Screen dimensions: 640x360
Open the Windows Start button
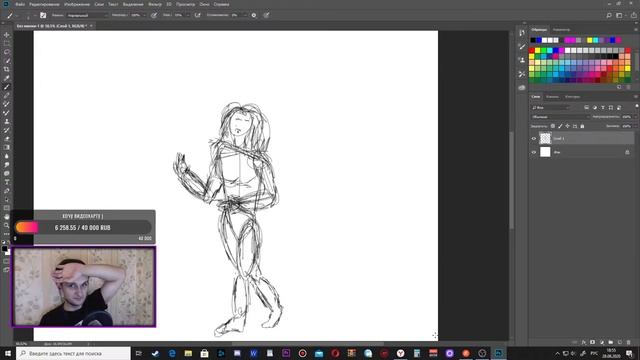pyautogui.click(x=8, y=353)
